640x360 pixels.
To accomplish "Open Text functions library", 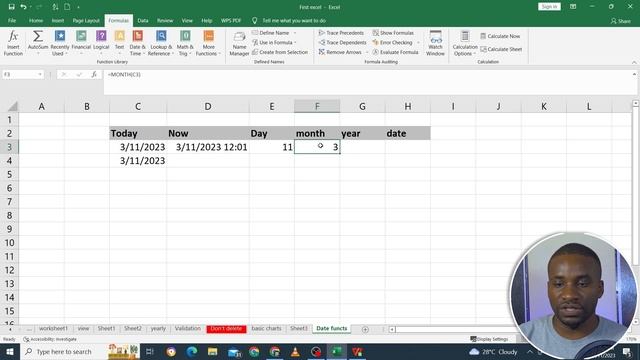I will 119,43.
